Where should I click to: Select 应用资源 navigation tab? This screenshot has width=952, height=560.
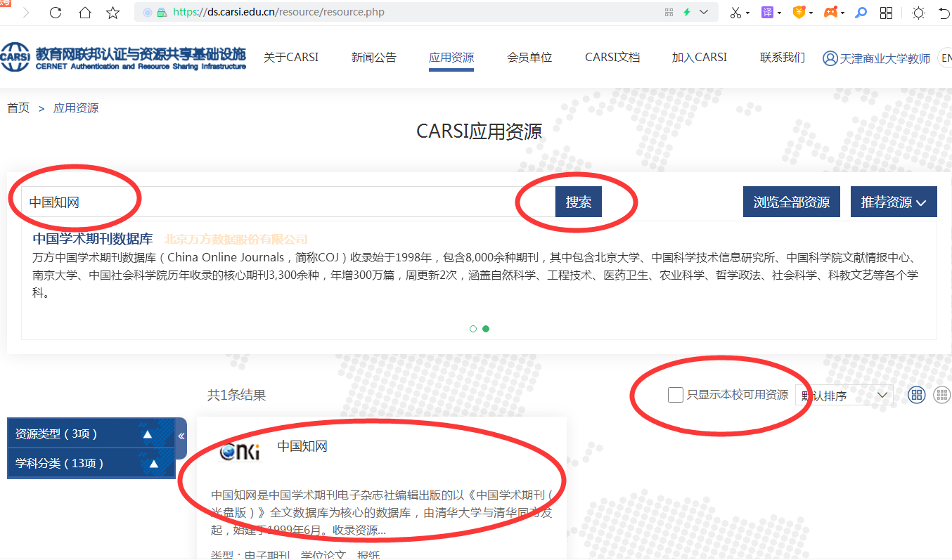coord(451,58)
